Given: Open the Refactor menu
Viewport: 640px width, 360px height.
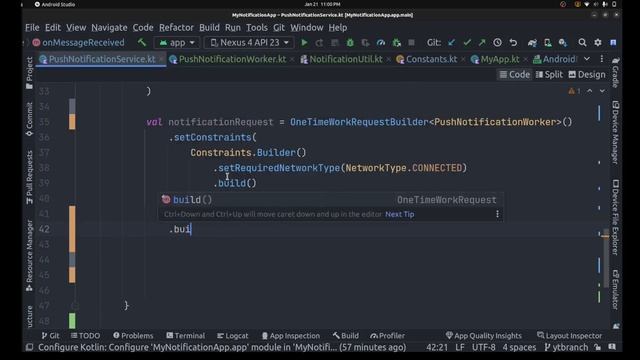Looking at the screenshot, I should [x=176, y=27].
